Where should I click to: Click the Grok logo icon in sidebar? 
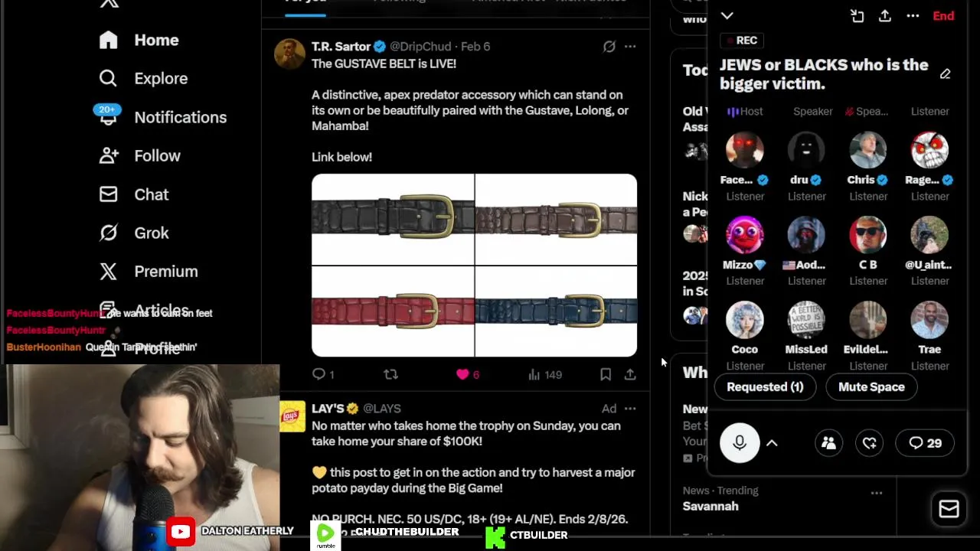(108, 233)
